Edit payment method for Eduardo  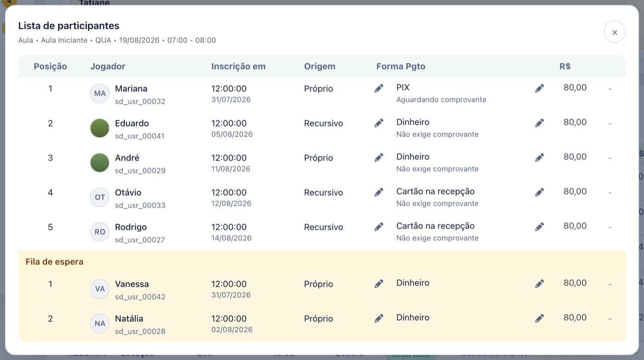379,123
